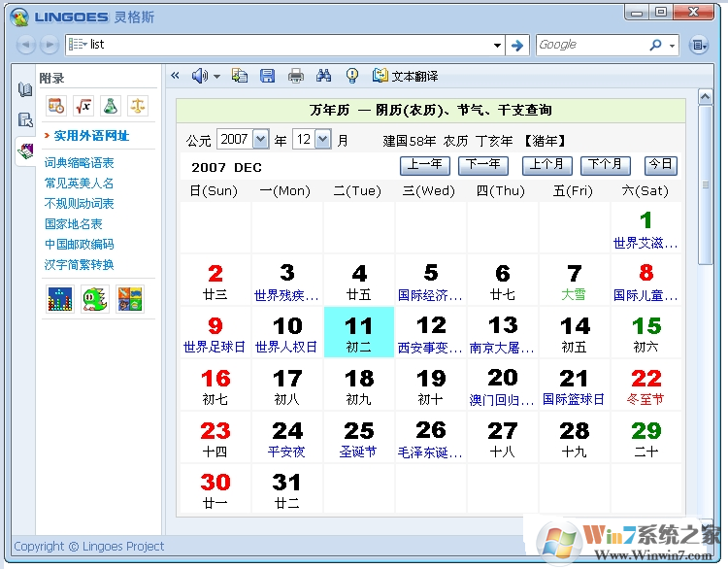Collapse the sidebar with double-arrow icon
Image resolution: width=728 pixels, height=569 pixels.
[x=175, y=76]
